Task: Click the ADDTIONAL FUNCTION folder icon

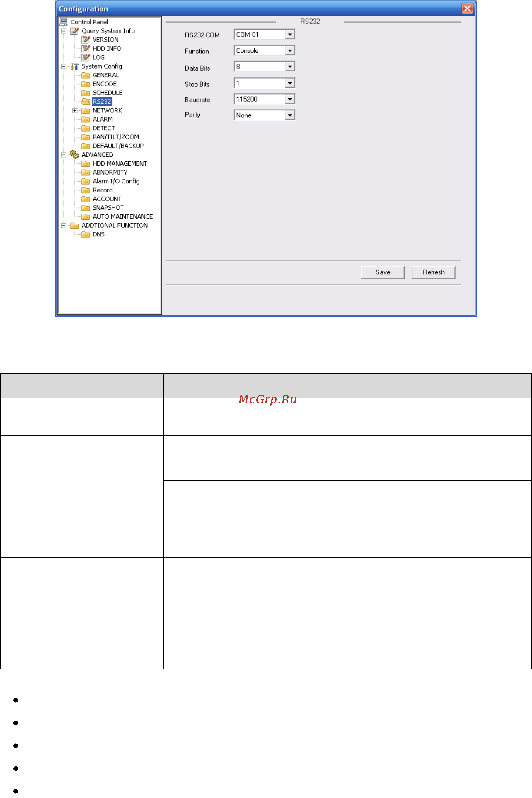Action: (75, 225)
